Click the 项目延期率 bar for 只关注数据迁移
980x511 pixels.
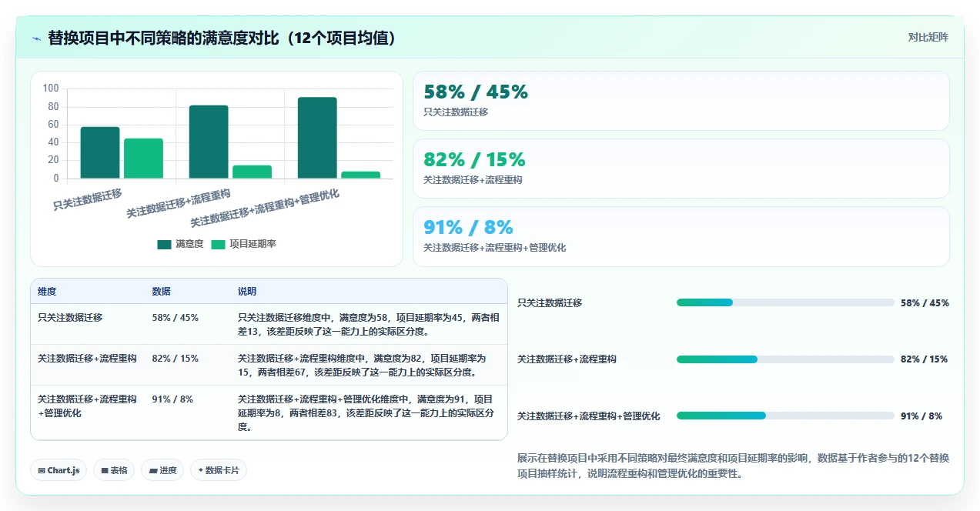coord(143,159)
